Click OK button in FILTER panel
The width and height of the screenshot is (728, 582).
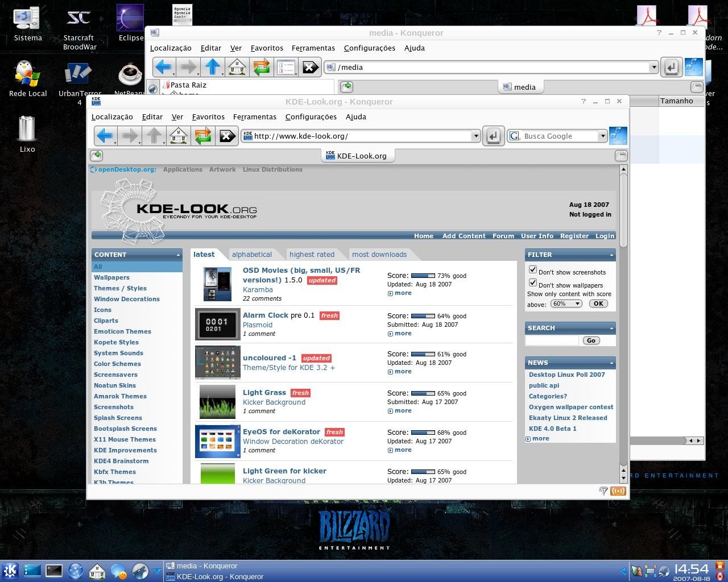(598, 304)
